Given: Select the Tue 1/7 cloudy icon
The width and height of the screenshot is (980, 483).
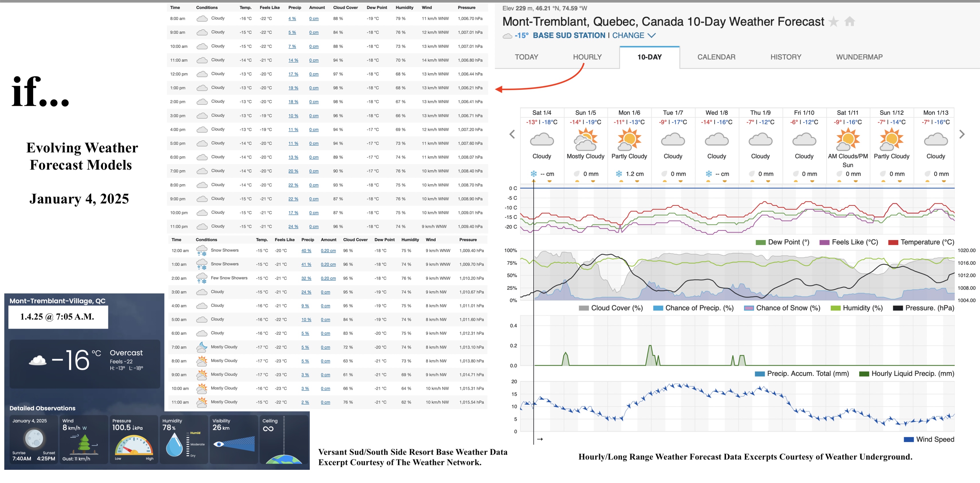Looking at the screenshot, I should pos(673,139).
